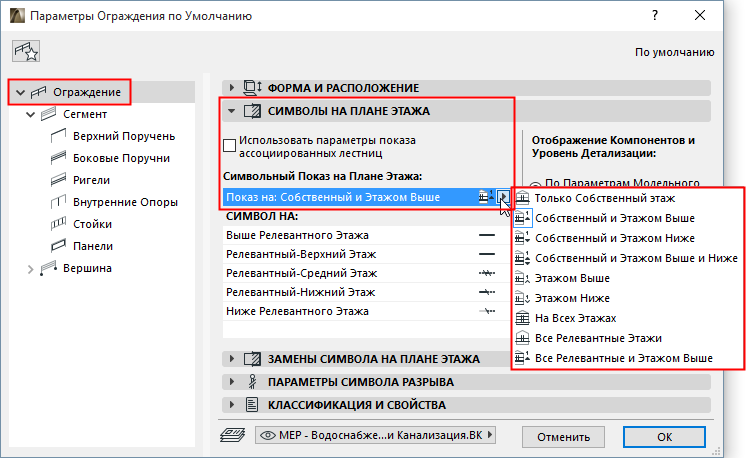
Task: Click line symbol for Релевантный-Средний Этаж
Action: (487, 273)
